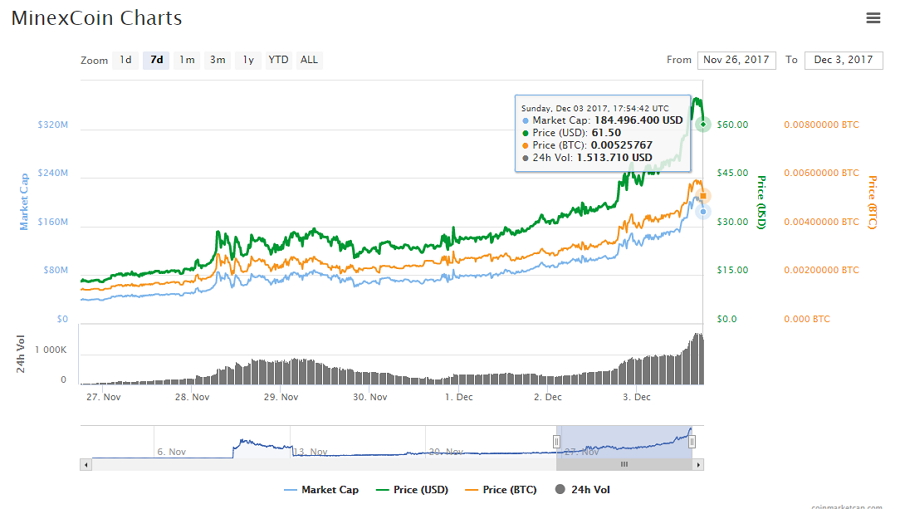Click the orange Price (BTC) data point marker
The image size is (900, 509).
[x=703, y=196]
